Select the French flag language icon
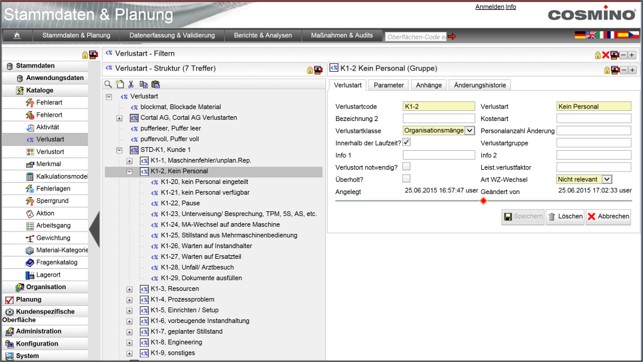Image resolution: width=643 pixels, height=362 pixels. tap(611, 35)
